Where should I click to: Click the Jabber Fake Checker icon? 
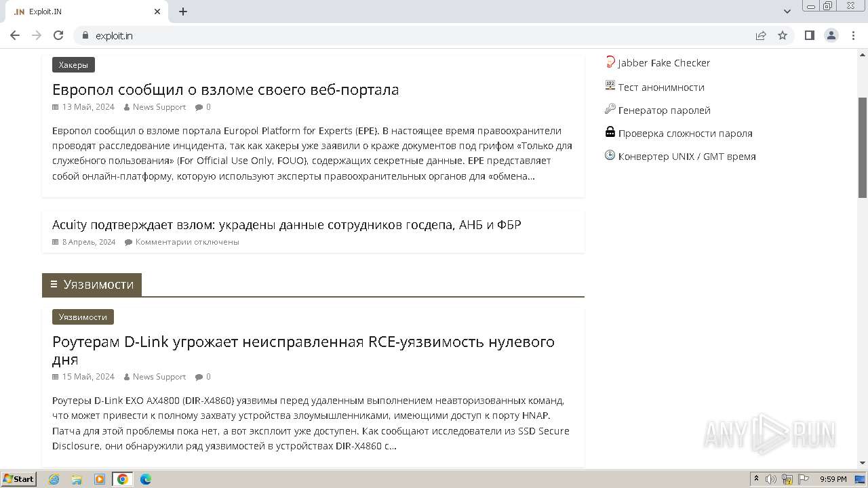[x=610, y=62]
